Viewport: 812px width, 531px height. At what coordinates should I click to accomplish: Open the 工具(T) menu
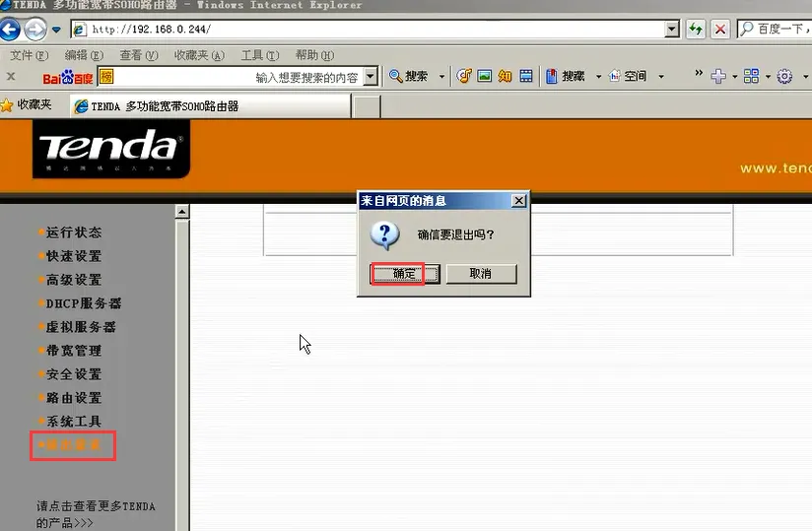pyautogui.click(x=260, y=55)
